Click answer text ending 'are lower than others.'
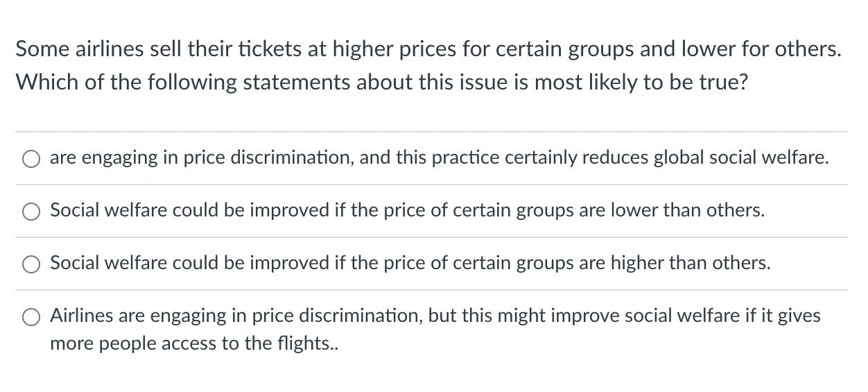This screenshot has width=868, height=392. tap(408, 211)
